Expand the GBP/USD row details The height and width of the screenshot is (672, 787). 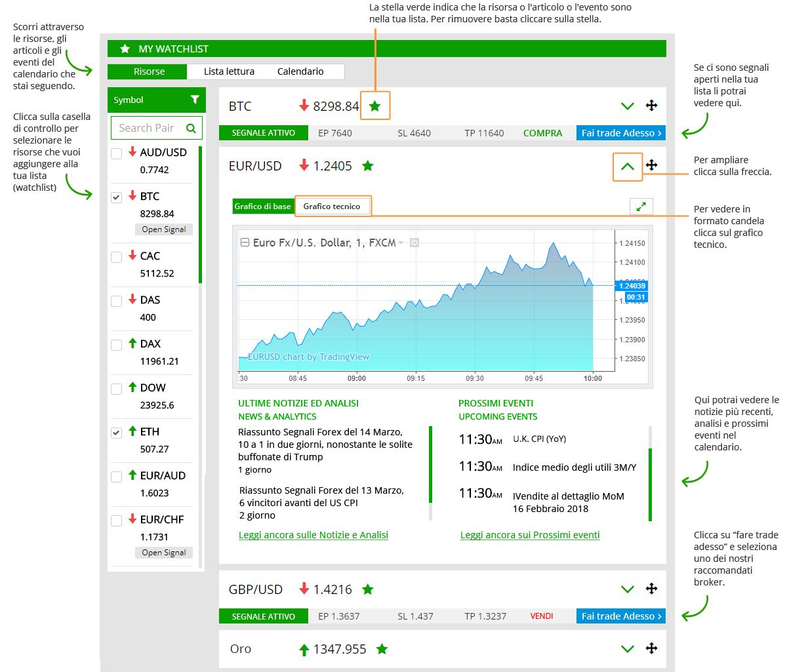pos(627,589)
